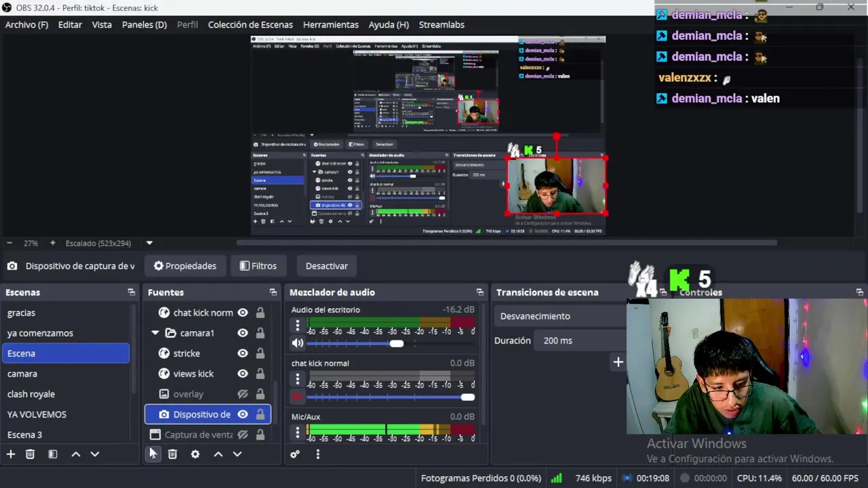The width and height of the screenshot is (868, 488).
Task: Select webcam source in the preview canvas
Action: [556, 185]
